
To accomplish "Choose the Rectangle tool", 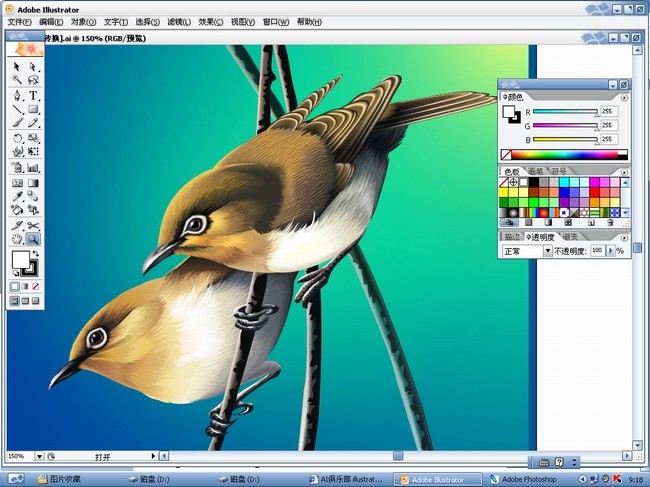I will (33, 109).
